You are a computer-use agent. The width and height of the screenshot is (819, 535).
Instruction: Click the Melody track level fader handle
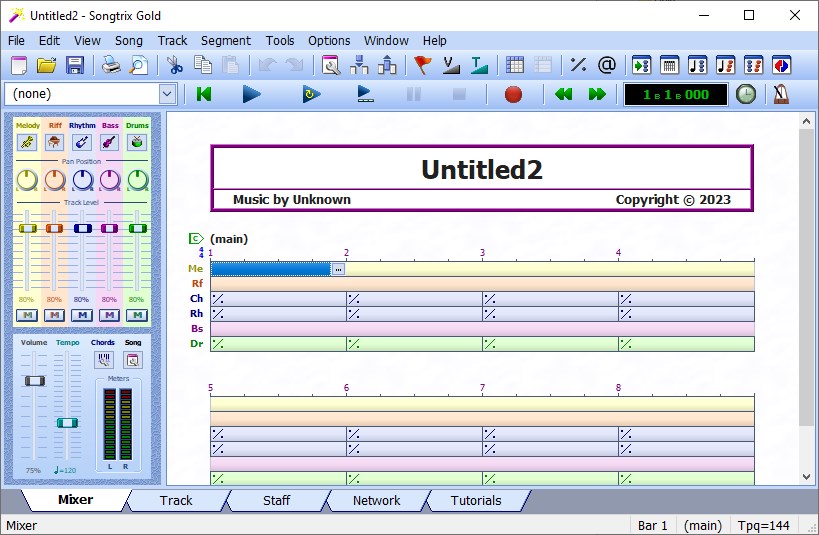pyautogui.click(x=28, y=228)
